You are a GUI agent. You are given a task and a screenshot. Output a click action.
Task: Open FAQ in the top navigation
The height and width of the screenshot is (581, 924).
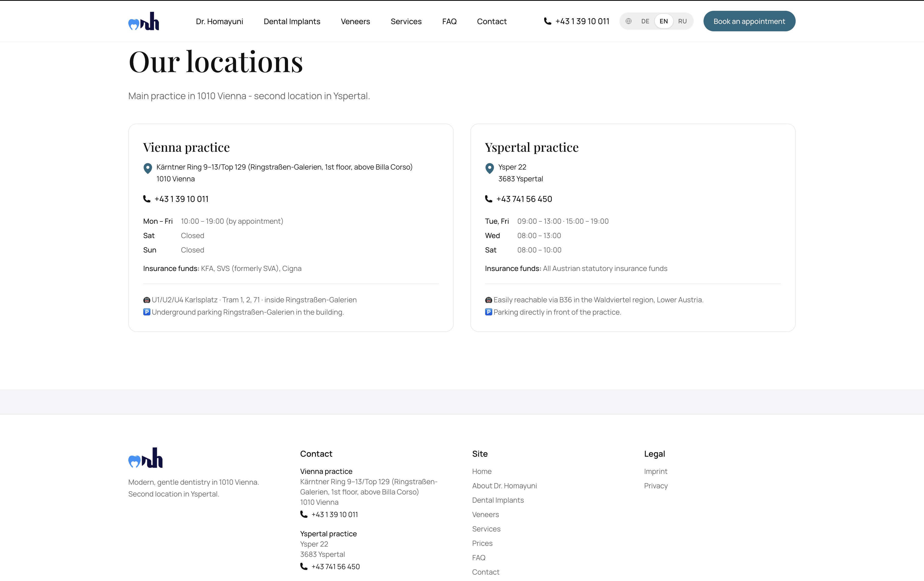coord(449,22)
